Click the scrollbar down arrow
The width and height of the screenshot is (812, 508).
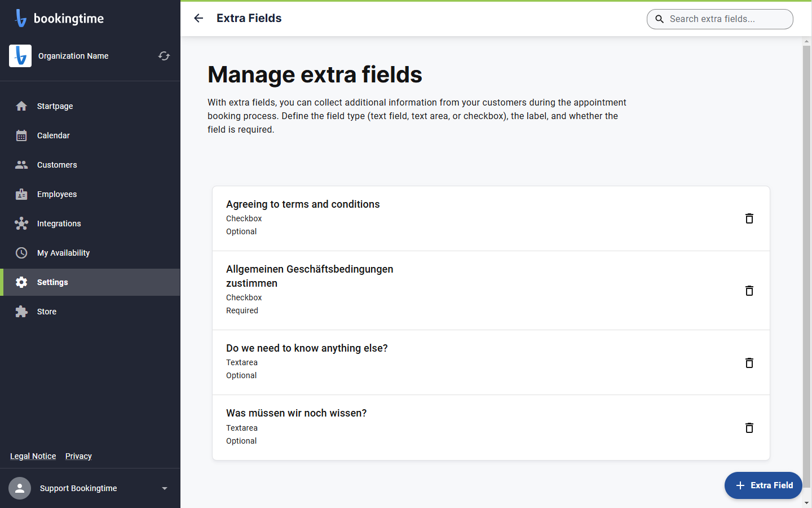(x=806, y=502)
